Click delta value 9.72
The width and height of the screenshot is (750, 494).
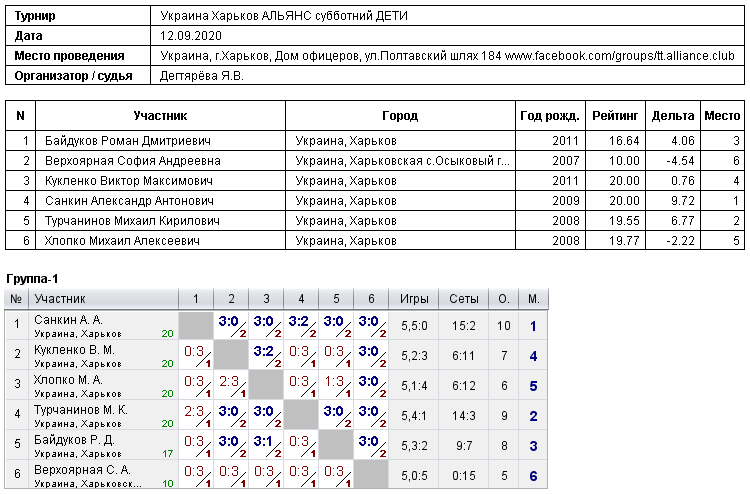(683, 201)
